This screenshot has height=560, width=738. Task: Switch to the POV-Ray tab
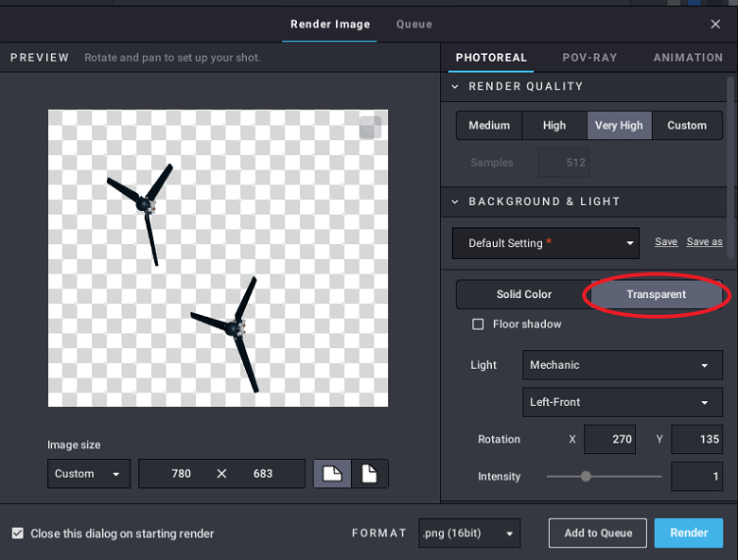[589, 58]
